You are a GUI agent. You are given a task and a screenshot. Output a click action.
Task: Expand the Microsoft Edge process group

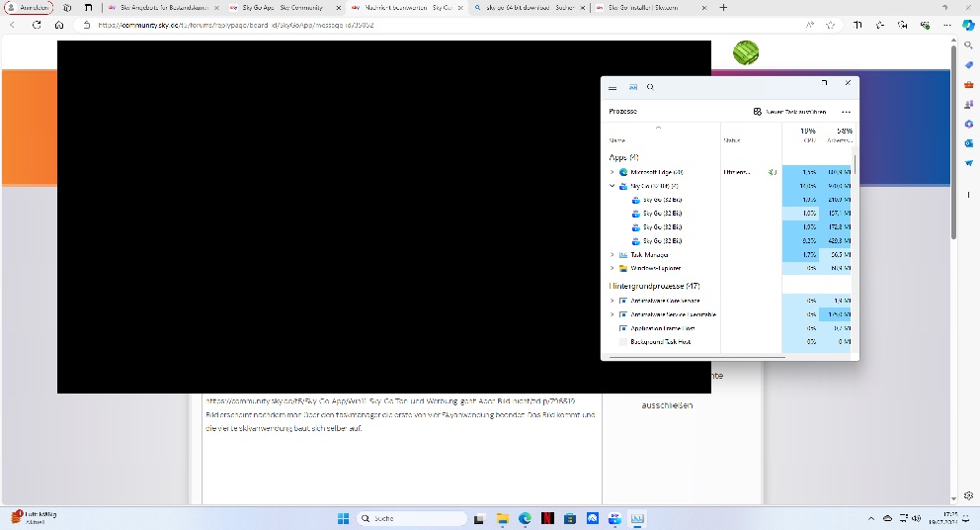coord(612,172)
